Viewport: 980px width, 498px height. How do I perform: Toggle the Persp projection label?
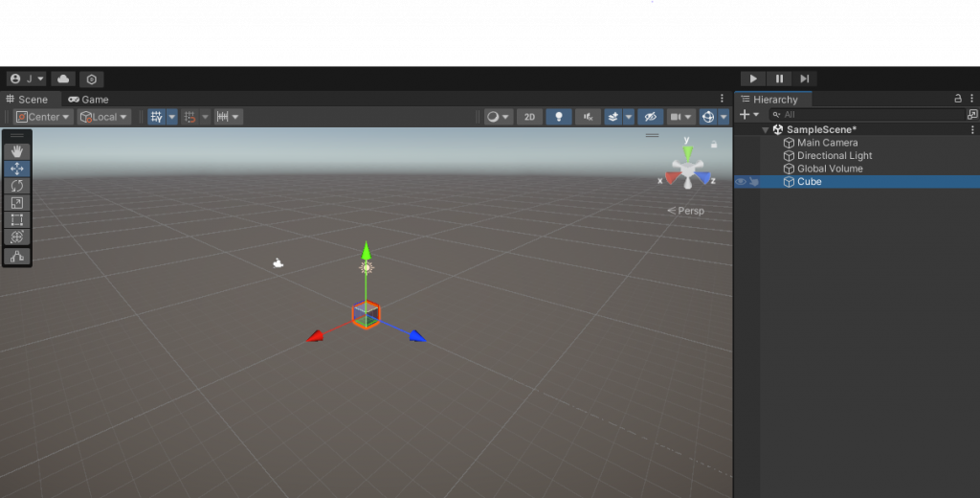click(685, 211)
